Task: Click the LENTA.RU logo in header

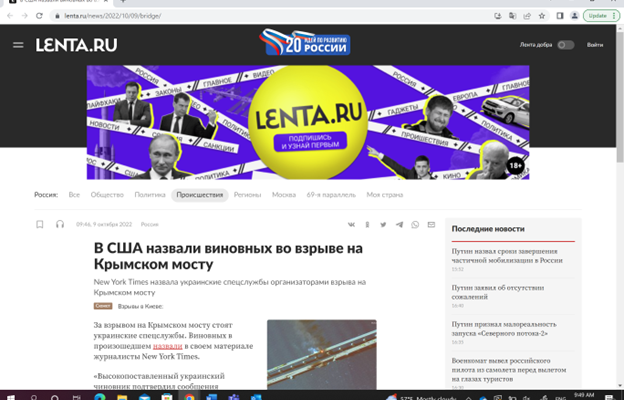Action: (76, 45)
